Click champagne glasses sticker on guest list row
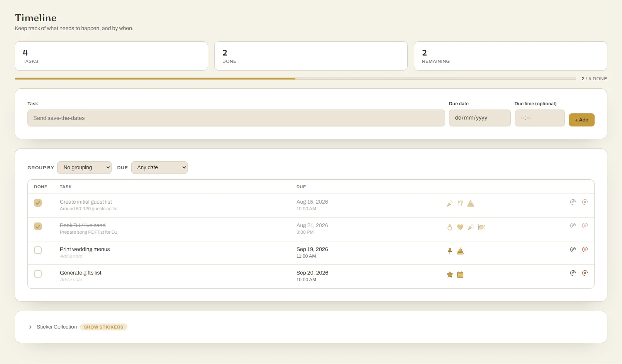622x364 pixels. pyautogui.click(x=460, y=204)
